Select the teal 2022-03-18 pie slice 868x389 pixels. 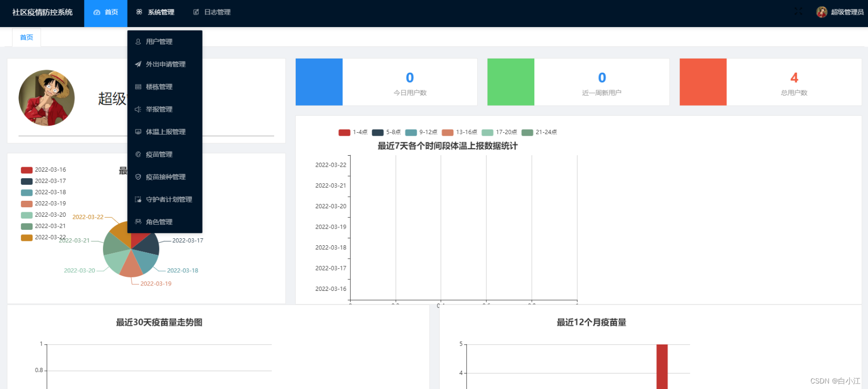coord(147,260)
